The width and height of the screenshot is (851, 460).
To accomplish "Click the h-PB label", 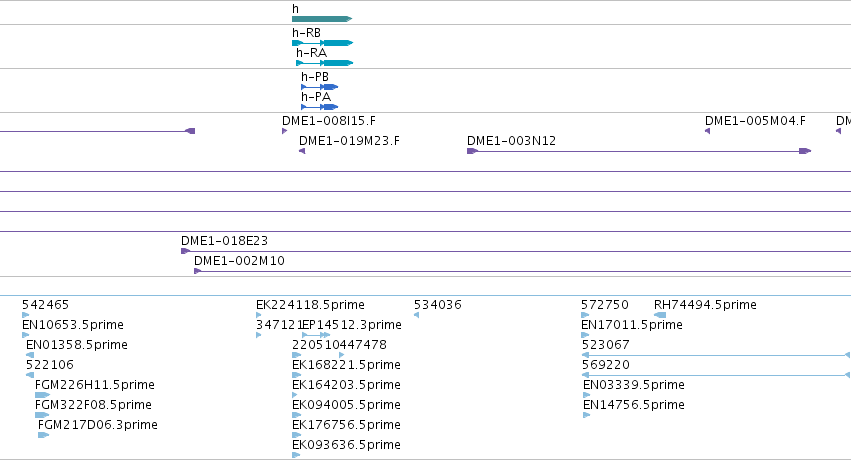I will [x=315, y=76].
